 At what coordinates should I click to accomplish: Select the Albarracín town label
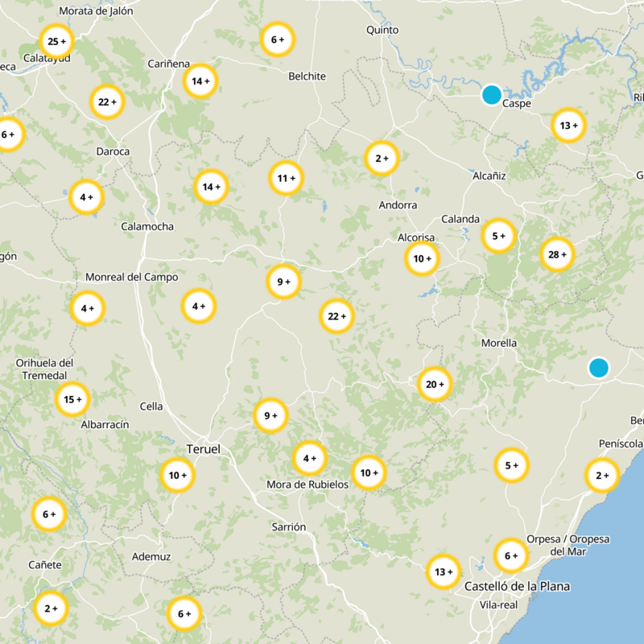point(105,424)
